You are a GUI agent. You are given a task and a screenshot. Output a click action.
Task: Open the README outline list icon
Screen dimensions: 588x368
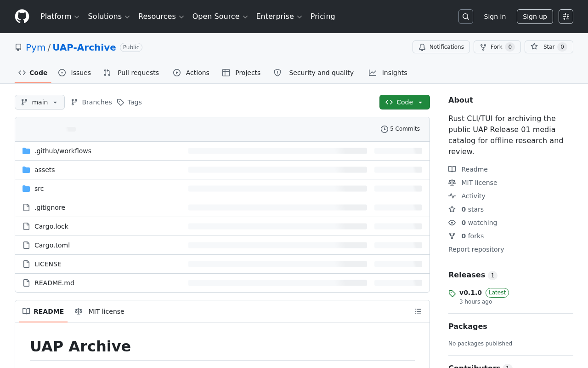coord(418,311)
